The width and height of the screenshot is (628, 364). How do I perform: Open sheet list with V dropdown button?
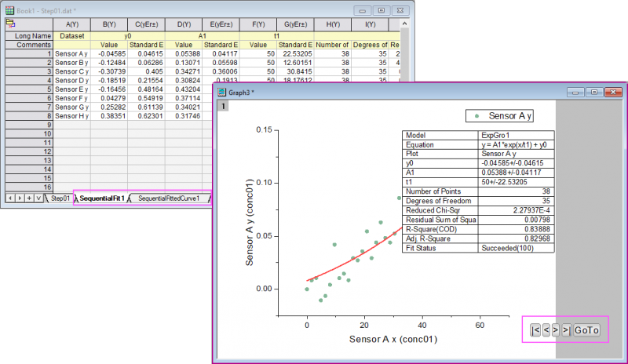click(x=38, y=198)
